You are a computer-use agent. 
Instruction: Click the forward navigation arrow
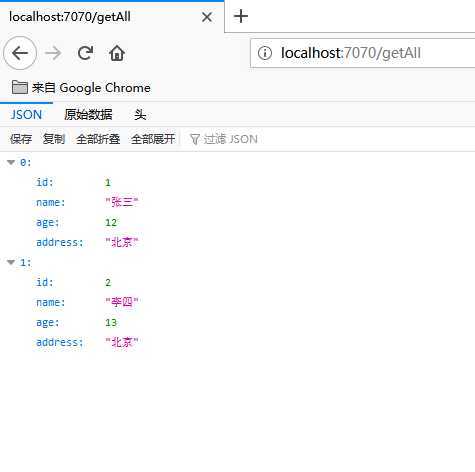pyautogui.click(x=53, y=53)
